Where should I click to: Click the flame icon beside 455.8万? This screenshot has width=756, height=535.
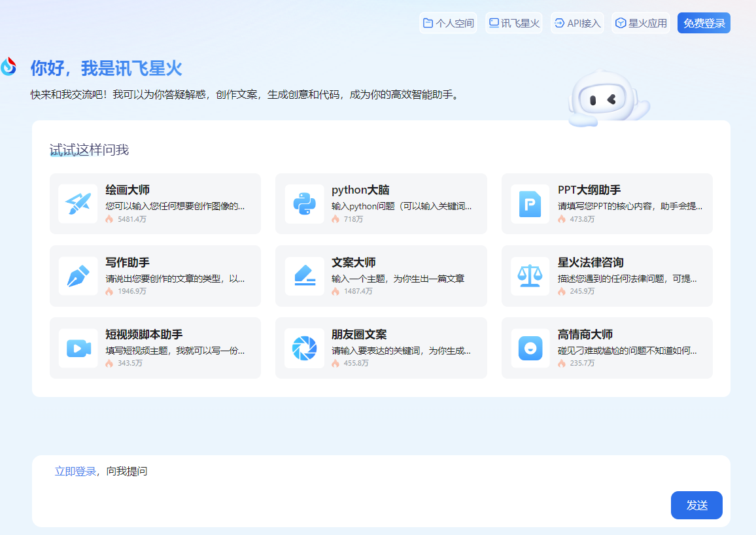(x=335, y=364)
